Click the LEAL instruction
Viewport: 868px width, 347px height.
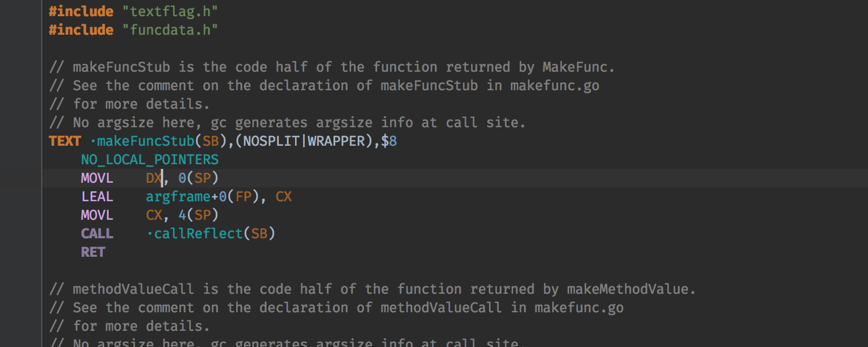(97, 197)
